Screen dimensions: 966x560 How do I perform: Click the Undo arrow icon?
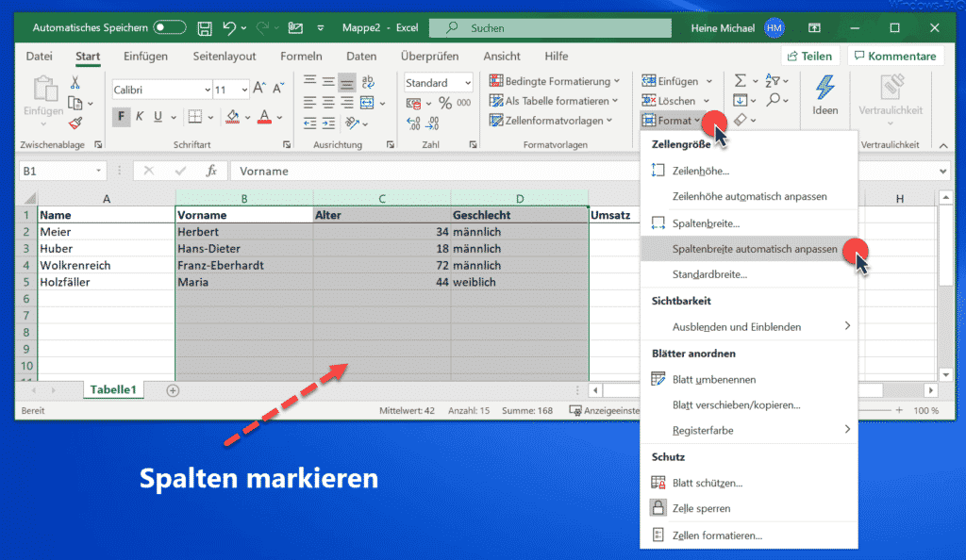click(x=229, y=27)
